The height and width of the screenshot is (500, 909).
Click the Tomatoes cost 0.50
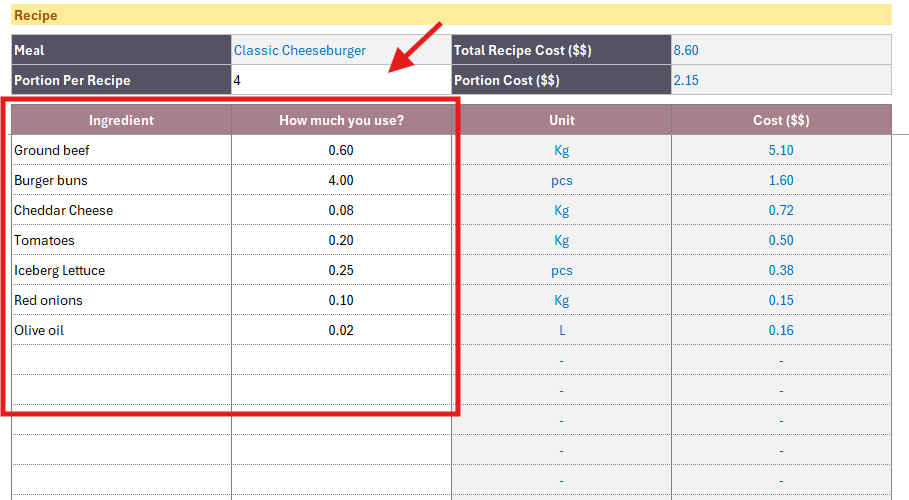(781, 240)
